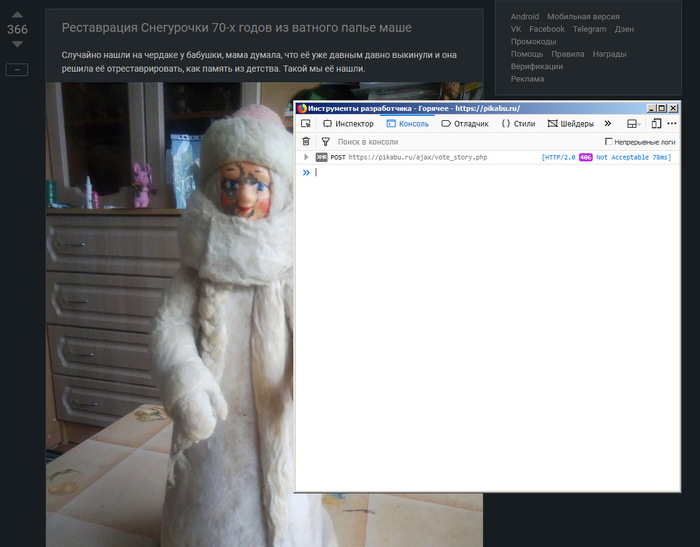Viewport: 700px width, 547px height.
Task: Click the console filter funnel icon
Action: point(325,142)
